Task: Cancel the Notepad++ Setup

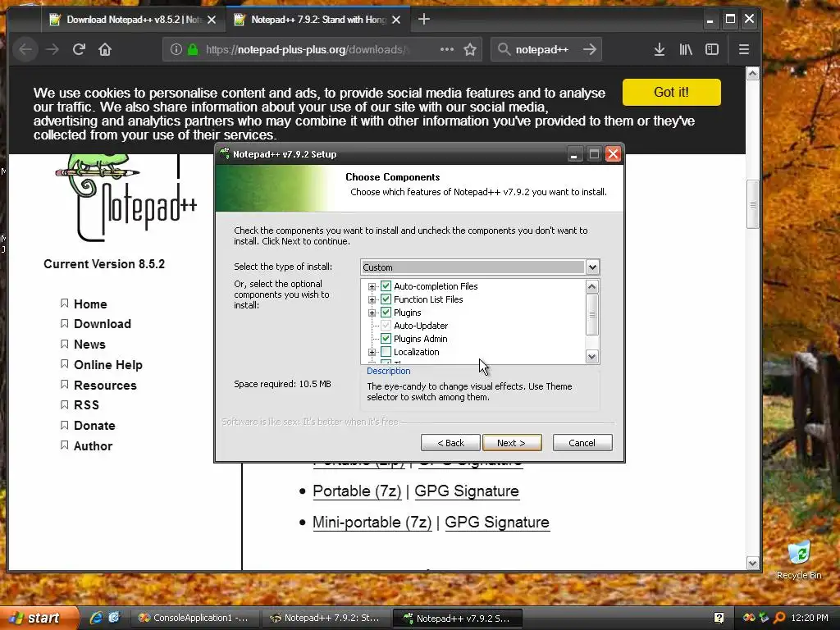Action: (x=582, y=443)
